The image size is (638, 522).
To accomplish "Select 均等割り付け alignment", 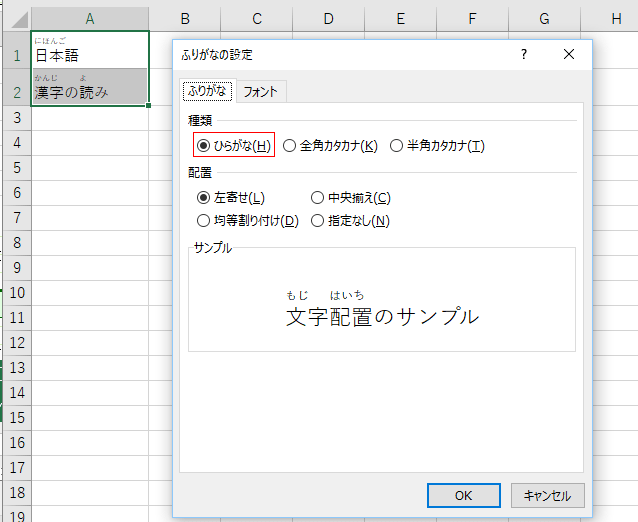I will click(204, 221).
